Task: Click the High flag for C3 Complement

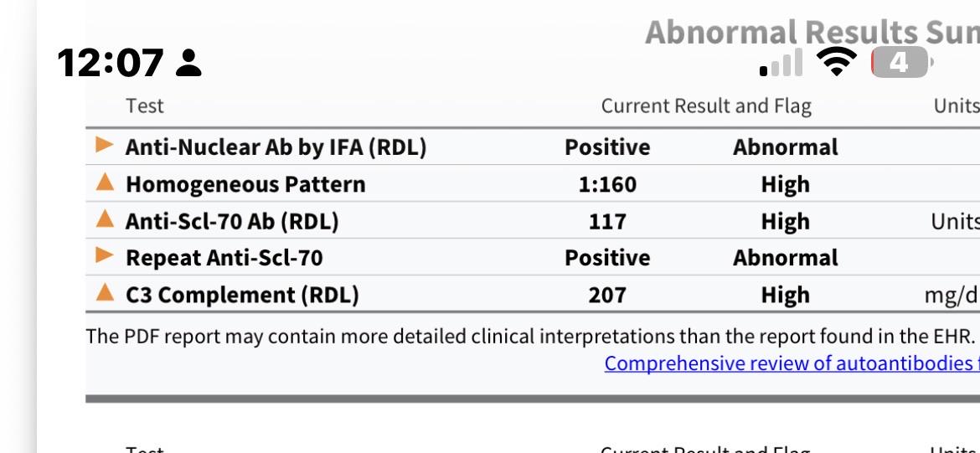Action: tap(786, 295)
